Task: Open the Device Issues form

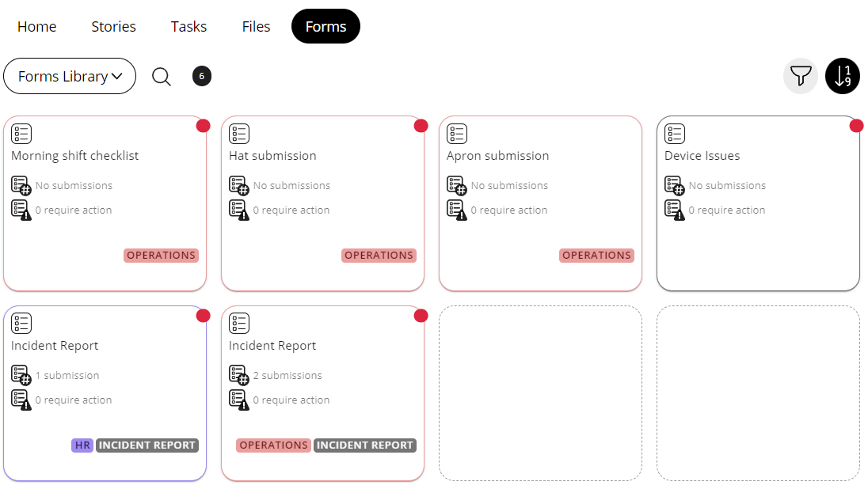Action: pos(702,156)
